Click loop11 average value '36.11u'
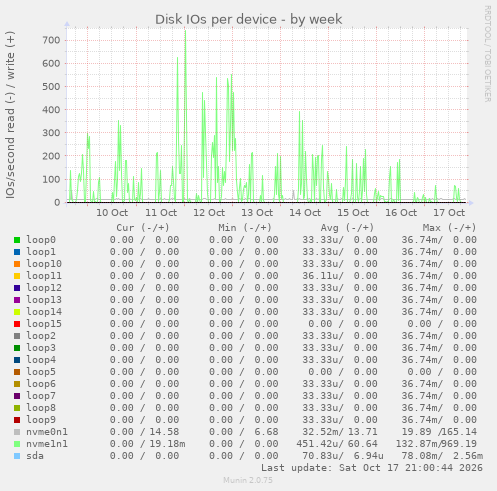 (x=321, y=276)
